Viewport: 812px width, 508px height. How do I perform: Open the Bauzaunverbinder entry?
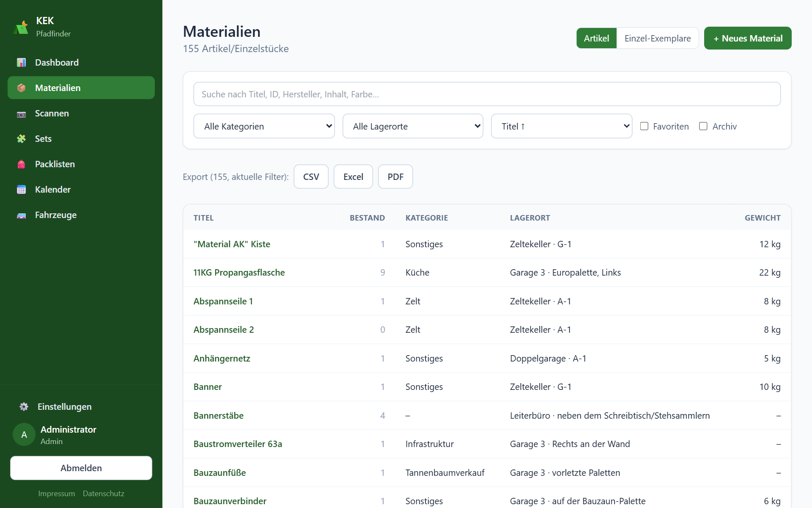pyautogui.click(x=230, y=501)
